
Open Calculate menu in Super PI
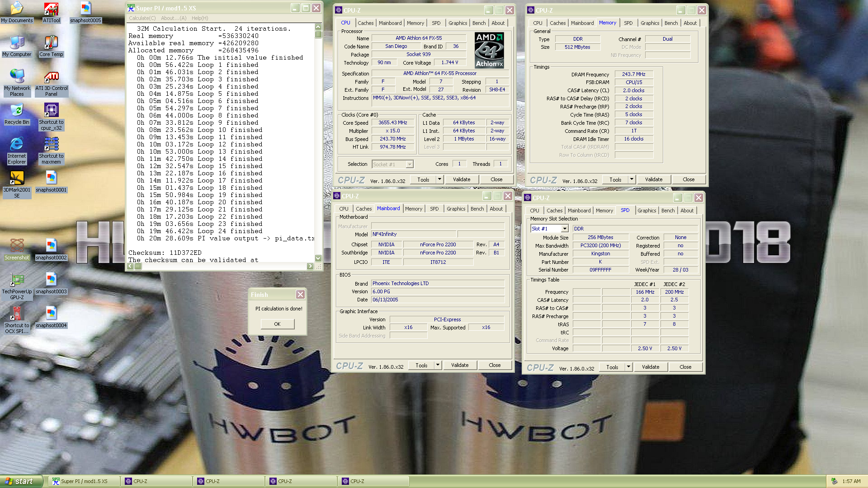click(x=142, y=18)
